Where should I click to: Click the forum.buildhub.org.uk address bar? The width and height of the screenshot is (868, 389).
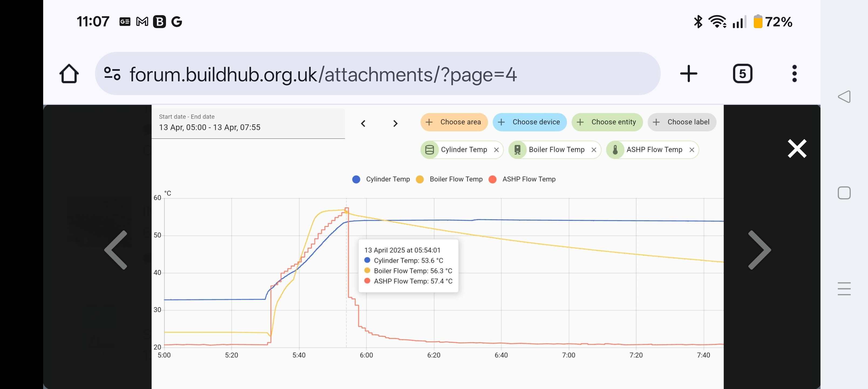377,73
